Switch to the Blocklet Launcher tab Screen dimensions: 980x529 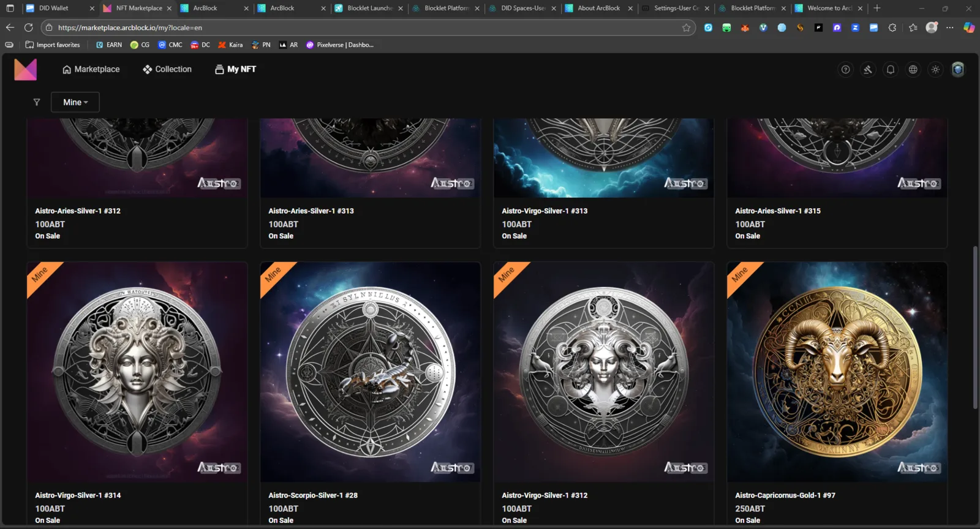pos(370,8)
